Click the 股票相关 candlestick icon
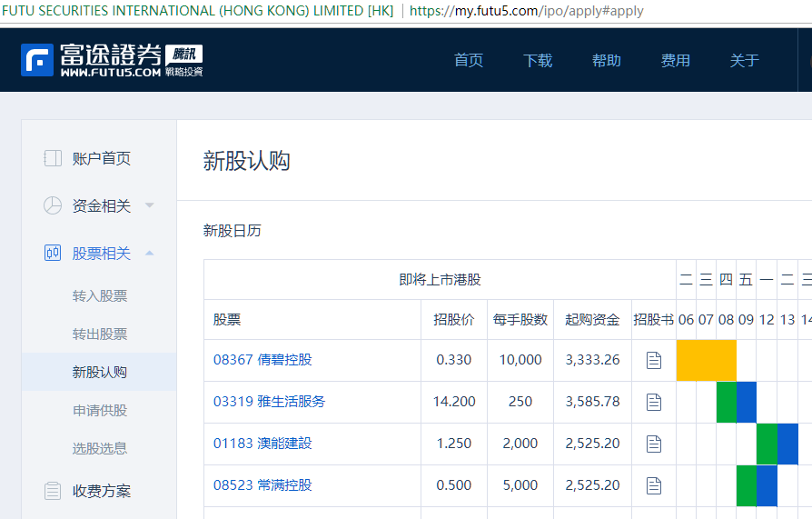Viewport: 812px width, 519px height. (53, 253)
